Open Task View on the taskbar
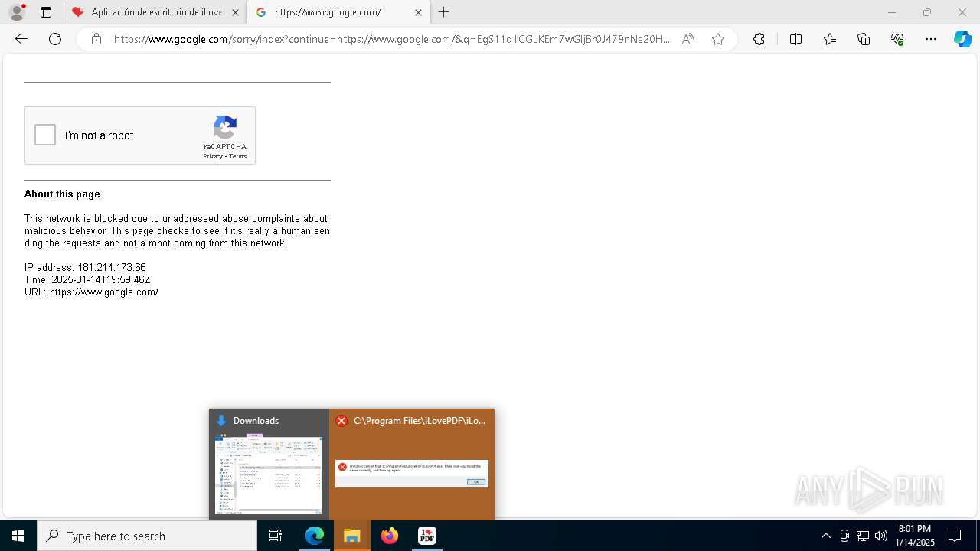 276,536
